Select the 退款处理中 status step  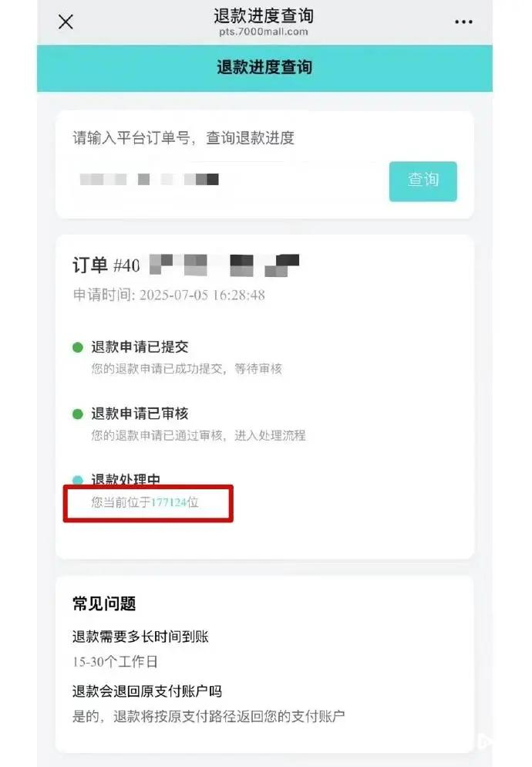coord(126,480)
